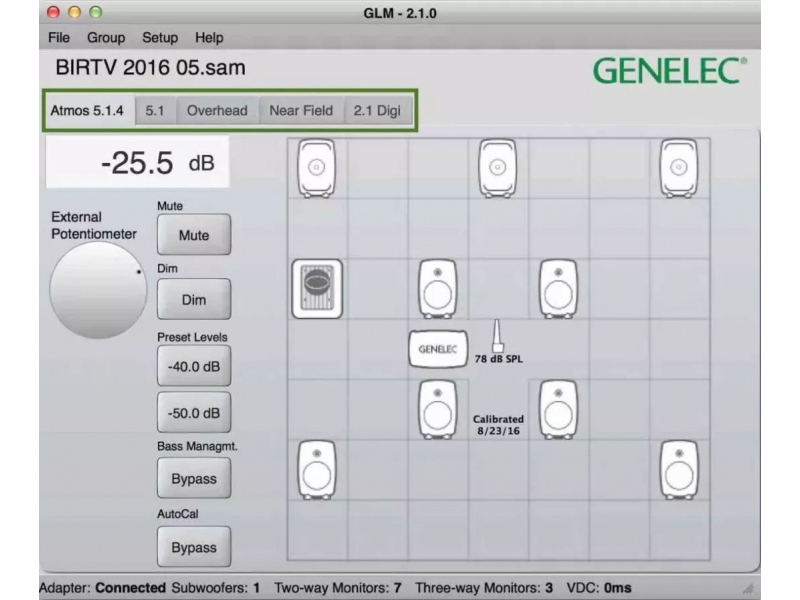
Task: Click the Calibrated 8/23/16 text
Action: [x=498, y=425]
